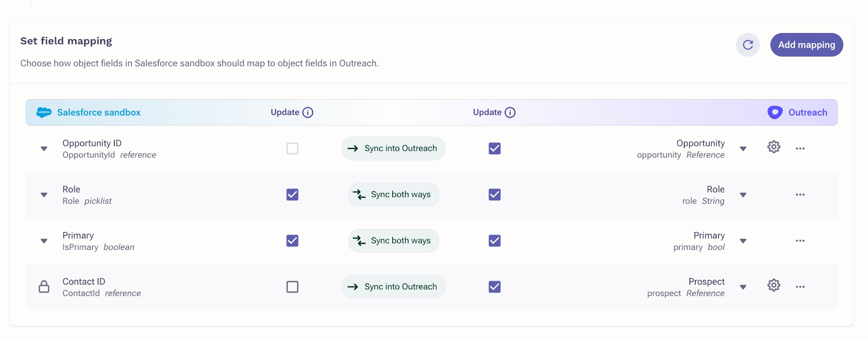Open more options for Role row
The width and height of the screenshot is (868, 340).
click(x=800, y=195)
